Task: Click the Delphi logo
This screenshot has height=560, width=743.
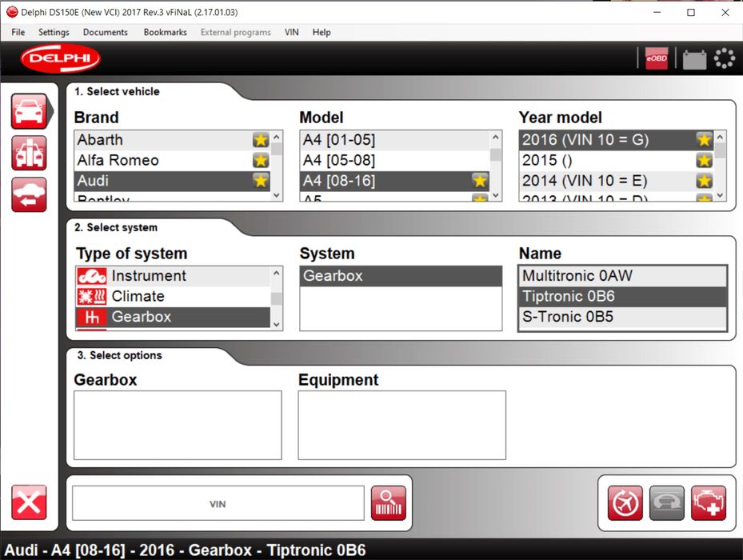Action: click(60, 58)
